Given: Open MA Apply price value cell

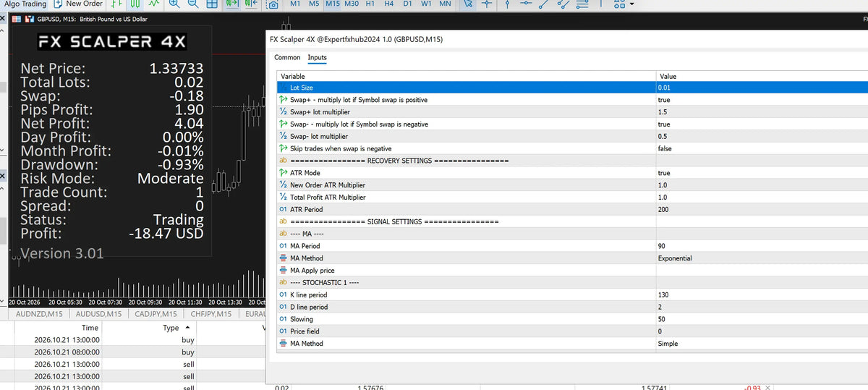Looking at the screenshot, I should [762, 271].
